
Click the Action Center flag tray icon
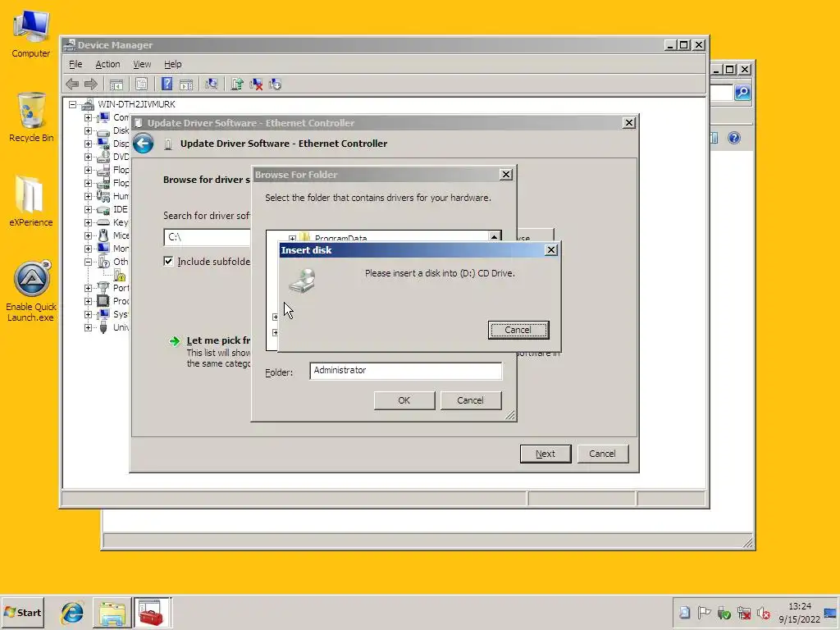click(704, 612)
